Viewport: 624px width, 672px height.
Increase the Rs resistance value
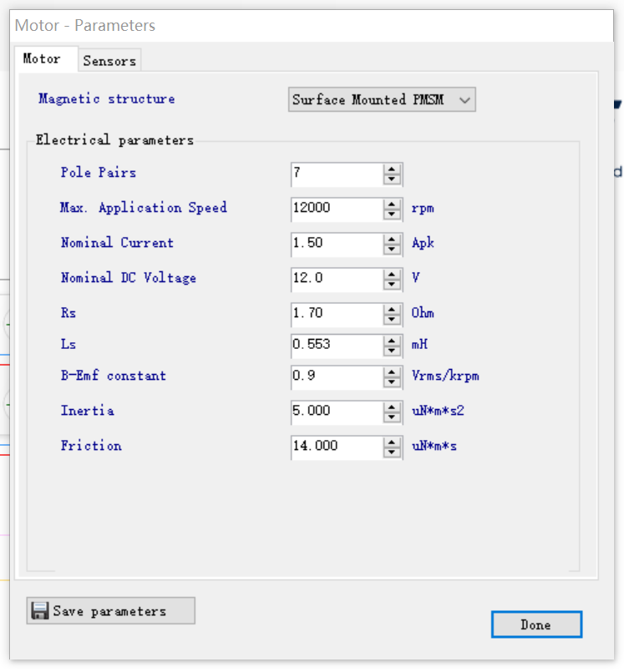[392, 309]
